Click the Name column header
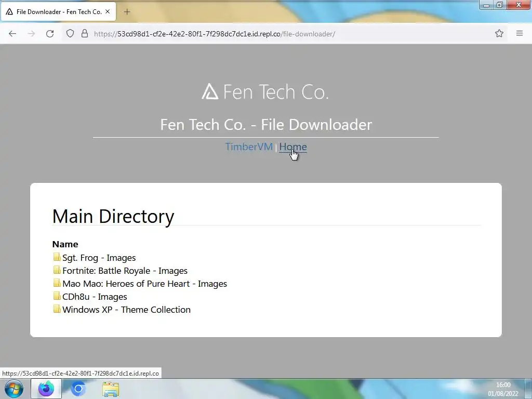 (x=65, y=244)
